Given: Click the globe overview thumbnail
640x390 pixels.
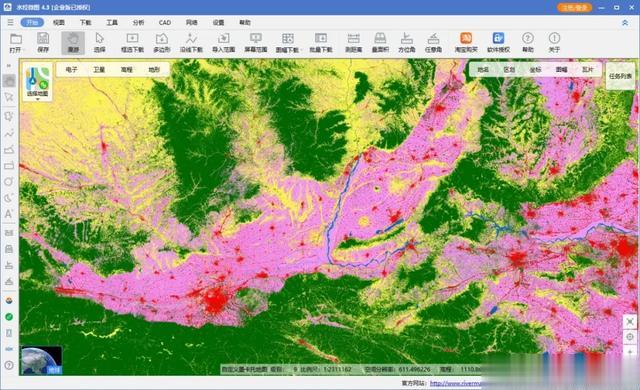Looking at the screenshot, I should [42, 360].
